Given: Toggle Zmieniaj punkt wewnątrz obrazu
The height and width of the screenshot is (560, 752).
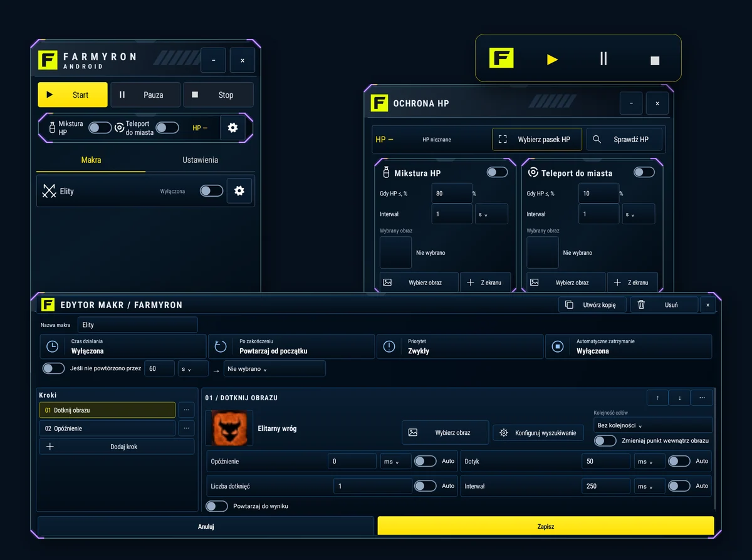Looking at the screenshot, I should (x=605, y=441).
